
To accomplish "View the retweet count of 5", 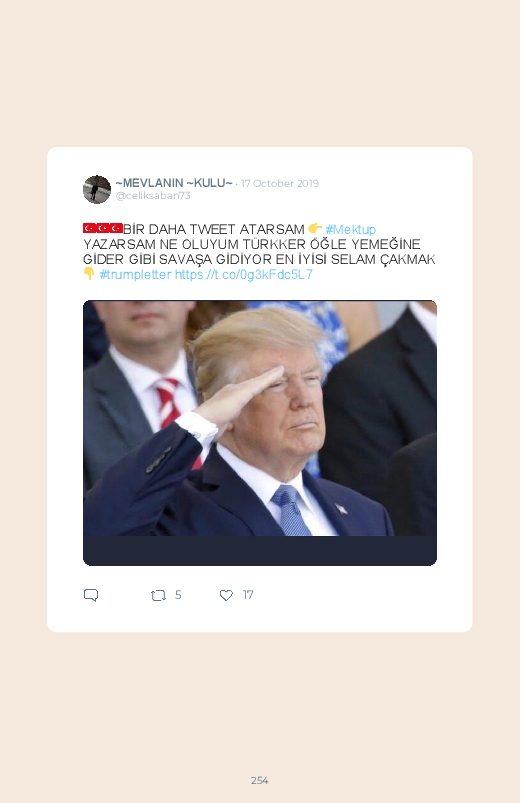I will coord(178,595).
